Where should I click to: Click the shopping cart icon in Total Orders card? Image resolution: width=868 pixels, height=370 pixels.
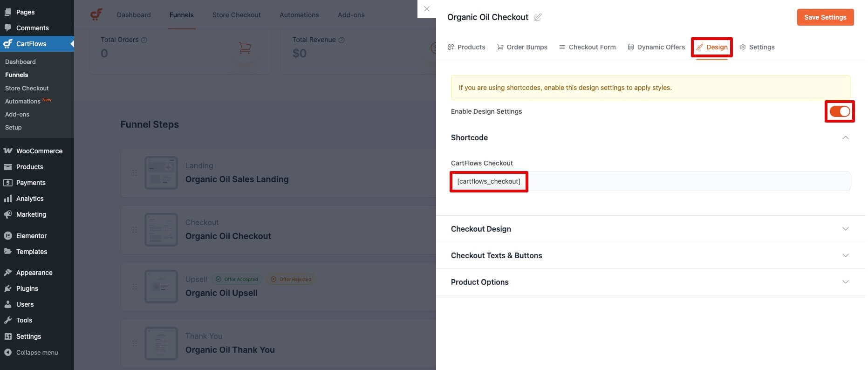[x=245, y=48]
